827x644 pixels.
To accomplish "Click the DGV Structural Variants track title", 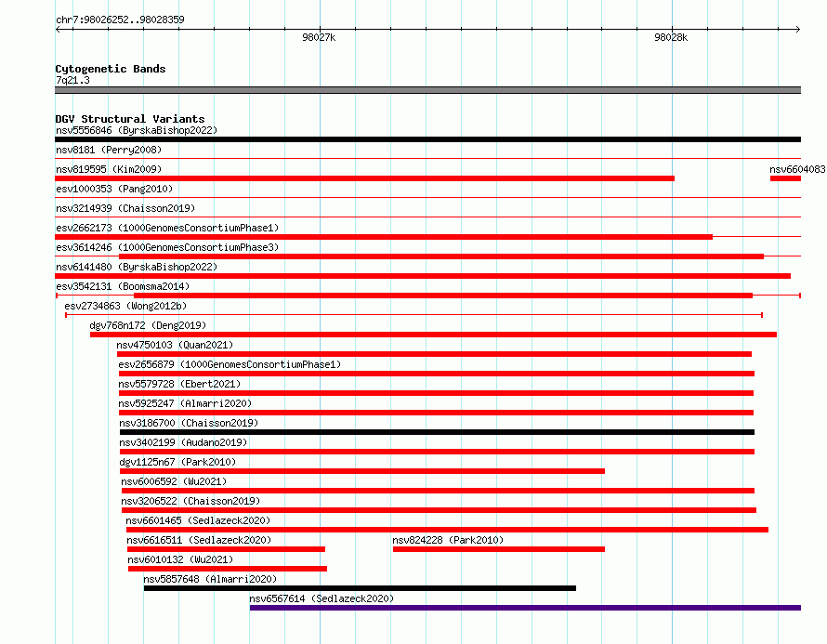I will pos(130,119).
